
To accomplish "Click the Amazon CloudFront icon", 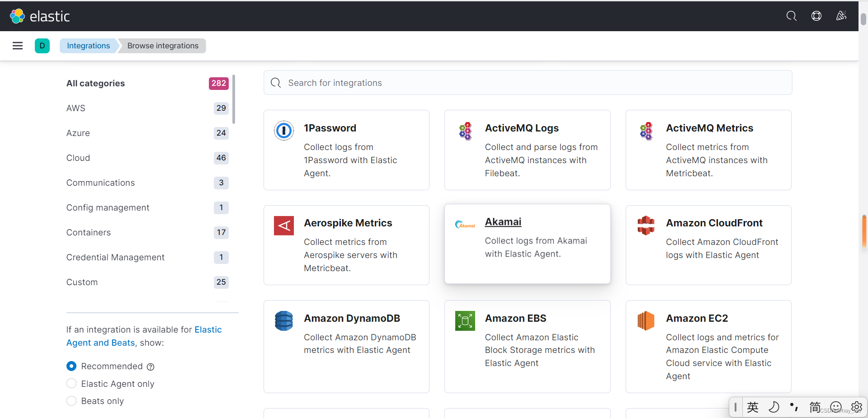I will point(646,225).
